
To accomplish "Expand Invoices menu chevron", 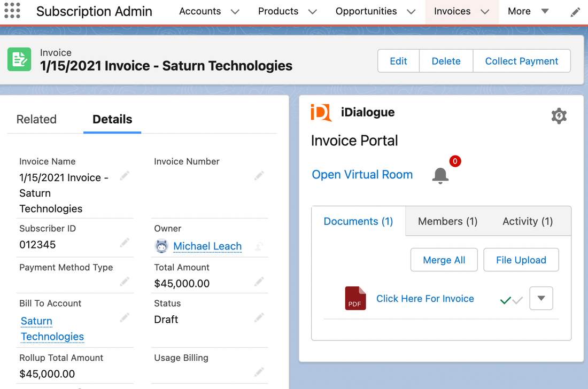I will pyautogui.click(x=485, y=12).
